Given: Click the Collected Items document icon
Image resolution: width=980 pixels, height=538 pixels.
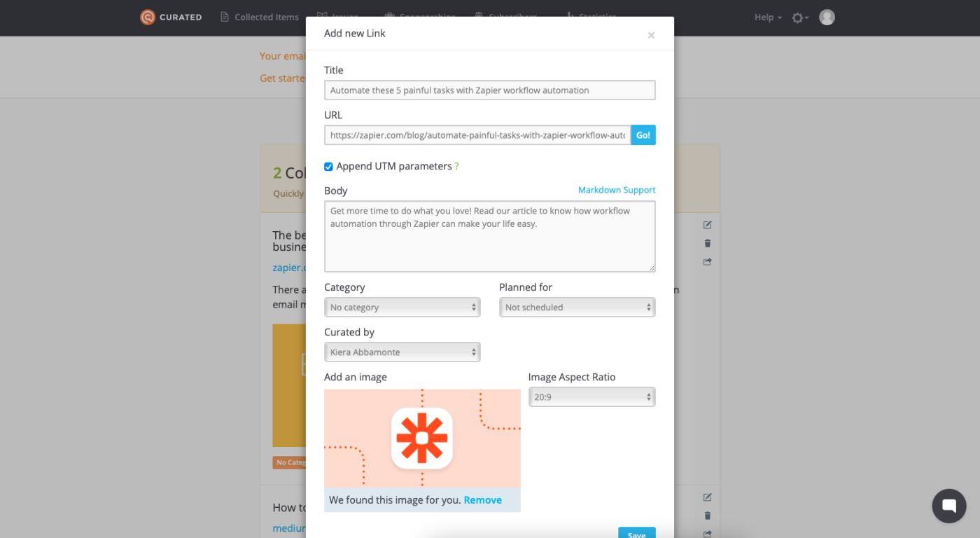Looking at the screenshot, I should coord(225,18).
